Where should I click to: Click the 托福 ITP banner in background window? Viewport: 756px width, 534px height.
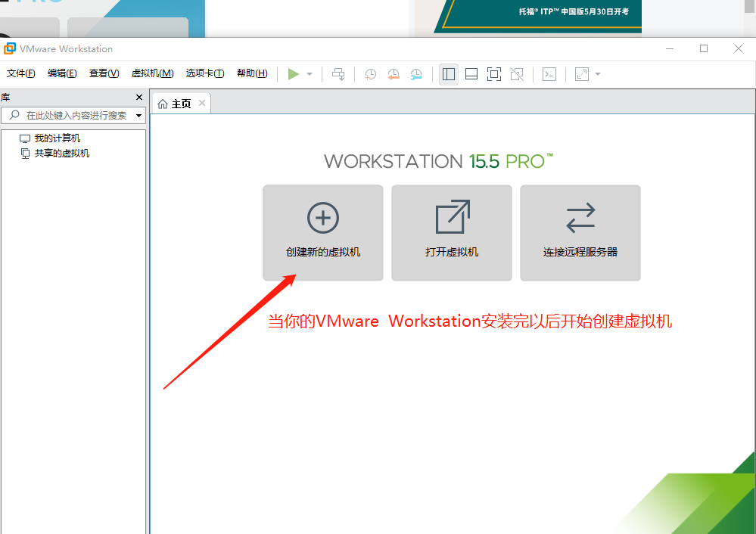[537, 16]
